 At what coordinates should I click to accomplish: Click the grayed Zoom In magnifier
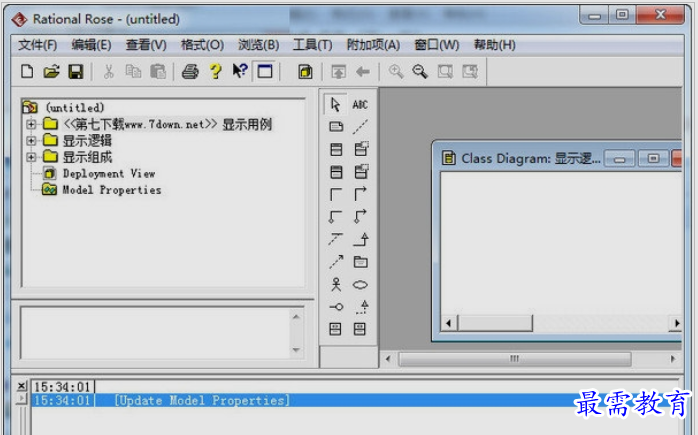tap(396, 71)
